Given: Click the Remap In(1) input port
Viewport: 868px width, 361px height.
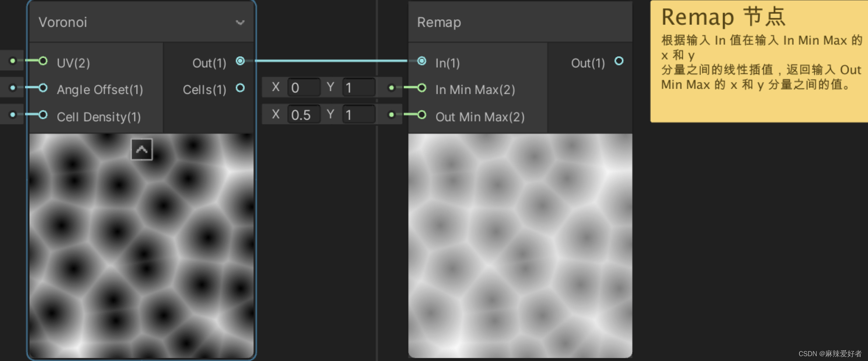Looking at the screenshot, I should 422,61.
